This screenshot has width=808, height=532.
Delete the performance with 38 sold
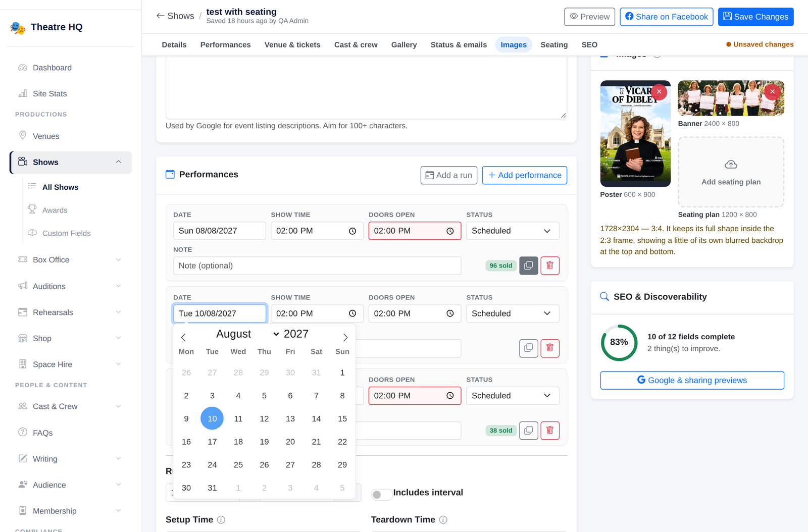(x=550, y=430)
